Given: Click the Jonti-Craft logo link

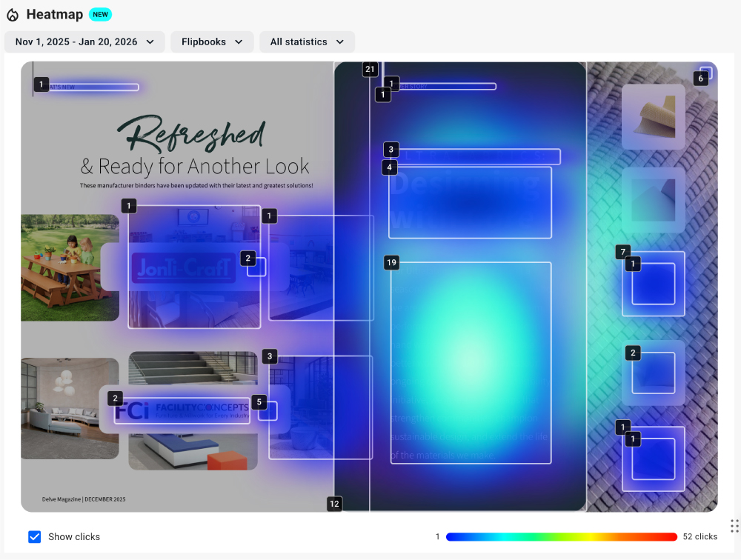Looking at the screenshot, I should [182, 267].
